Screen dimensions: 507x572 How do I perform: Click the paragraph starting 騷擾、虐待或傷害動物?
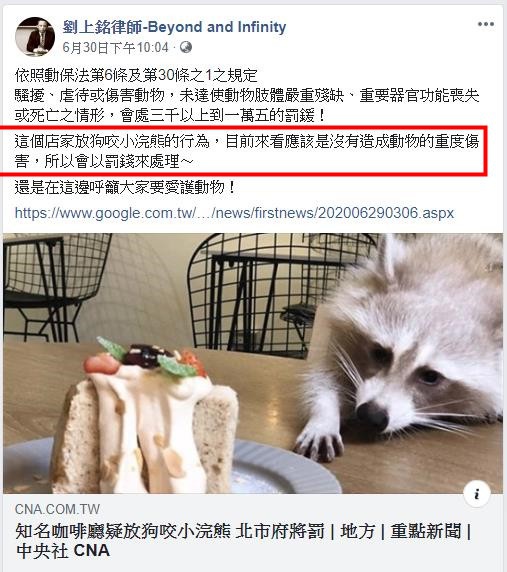point(247,106)
